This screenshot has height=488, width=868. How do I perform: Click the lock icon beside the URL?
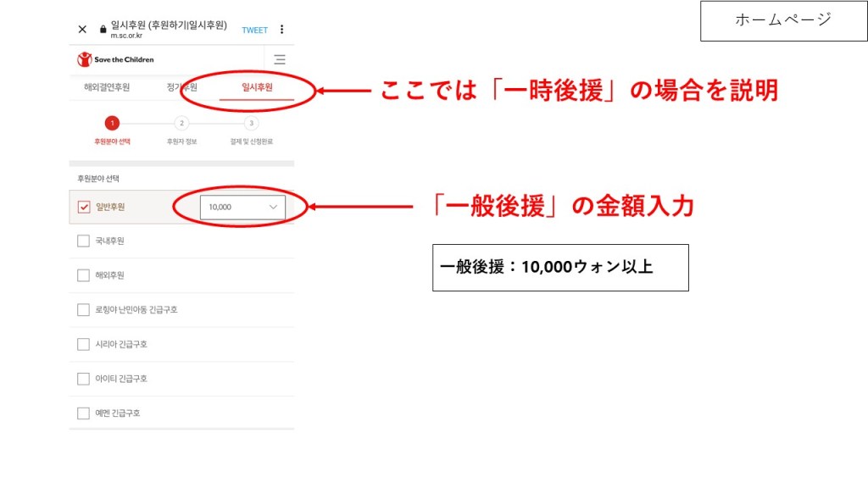[x=103, y=29]
